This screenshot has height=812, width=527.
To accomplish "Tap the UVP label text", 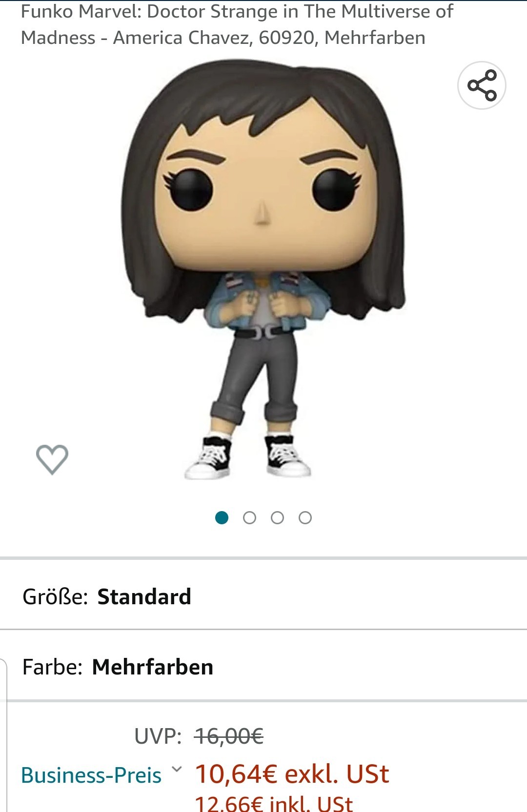I will 158,736.
